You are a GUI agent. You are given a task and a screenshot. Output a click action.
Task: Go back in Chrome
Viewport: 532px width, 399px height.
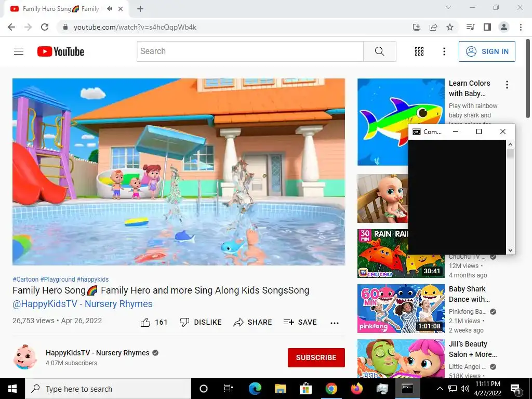[11, 27]
